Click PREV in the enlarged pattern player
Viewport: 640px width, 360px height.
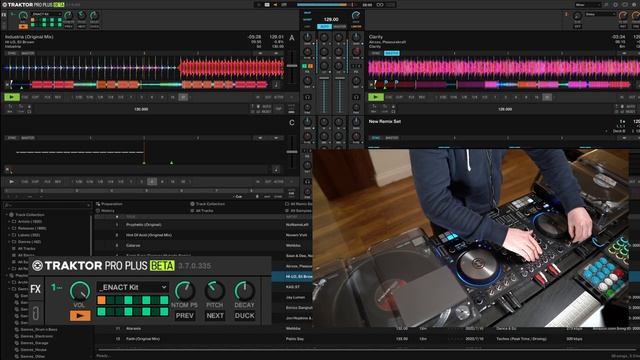pyautogui.click(x=184, y=316)
